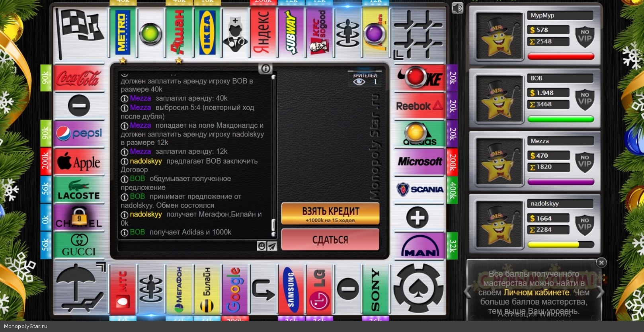Viewport: 644px width, 332px height.
Task: Select the KFC property cell
Action: pos(319,33)
